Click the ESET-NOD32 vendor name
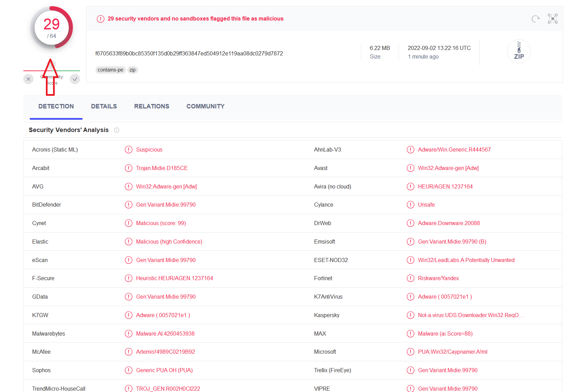 pyautogui.click(x=331, y=260)
